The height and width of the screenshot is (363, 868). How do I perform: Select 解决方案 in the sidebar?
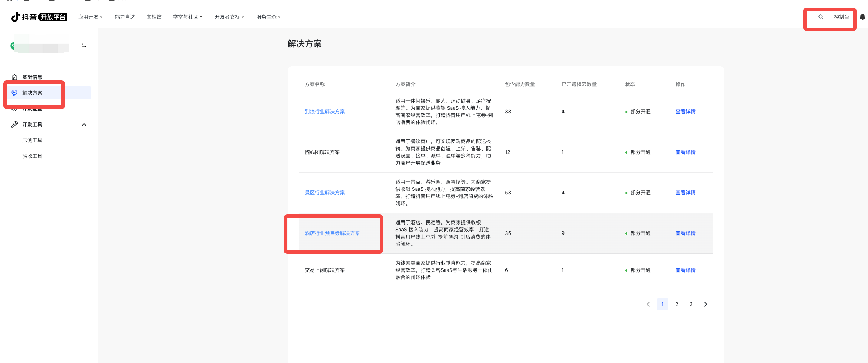tap(49, 93)
